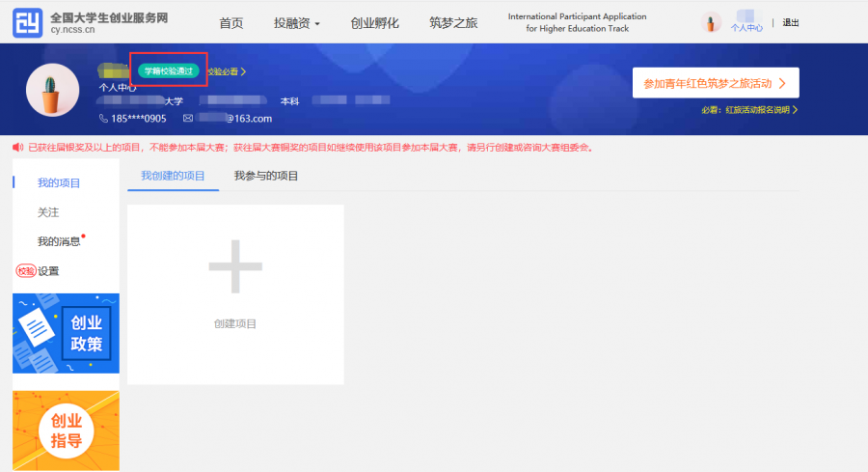Select 我创建的项目 tab
This screenshot has width=868, height=472.
(173, 176)
